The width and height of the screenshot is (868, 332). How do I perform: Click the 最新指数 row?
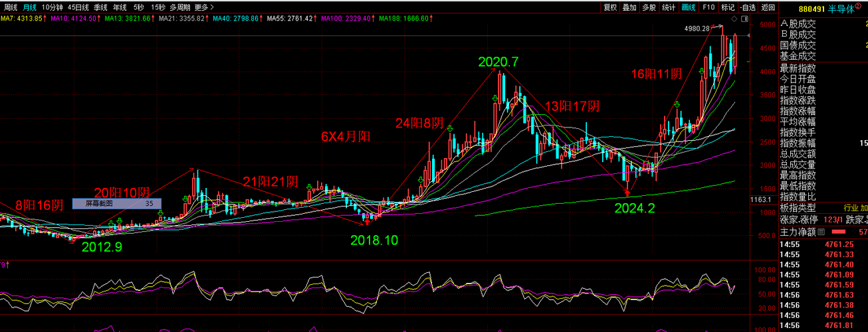pos(823,68)
